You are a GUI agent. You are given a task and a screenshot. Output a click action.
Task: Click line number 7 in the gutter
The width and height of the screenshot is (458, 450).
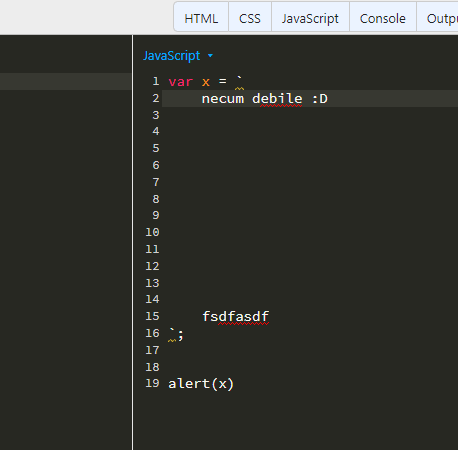156,182
